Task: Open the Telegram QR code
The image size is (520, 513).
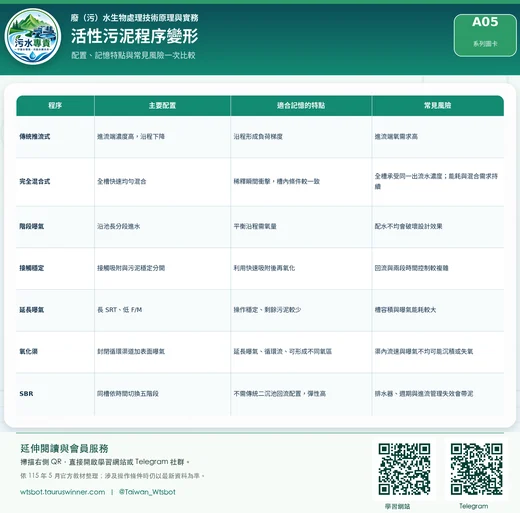Action: tap(476, 469)
